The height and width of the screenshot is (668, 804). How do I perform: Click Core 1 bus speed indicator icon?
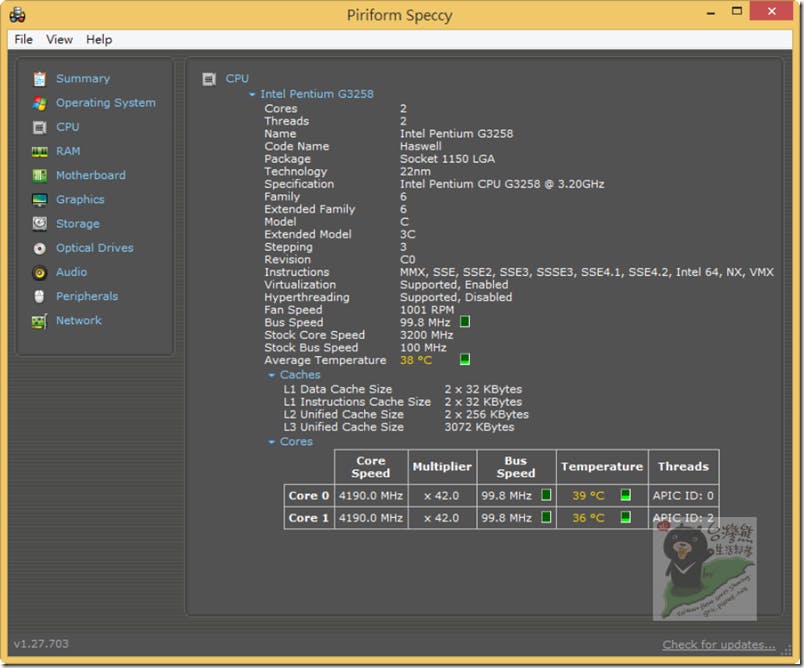547,517
